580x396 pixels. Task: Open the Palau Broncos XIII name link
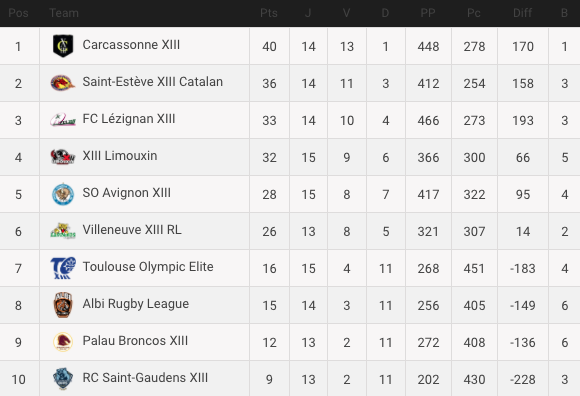[x=135, y=341]
